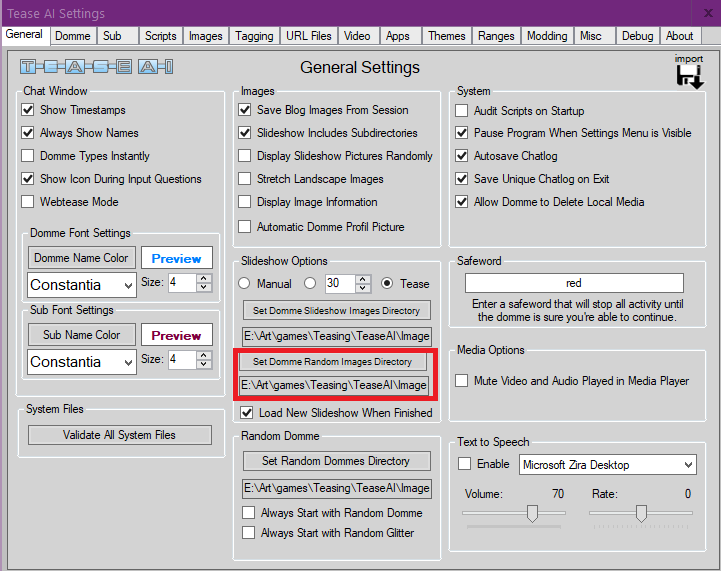Close the Tease AI Settings window
This screenshot has height=571, width=721.
pyautogui.click(x=708, y=13)
